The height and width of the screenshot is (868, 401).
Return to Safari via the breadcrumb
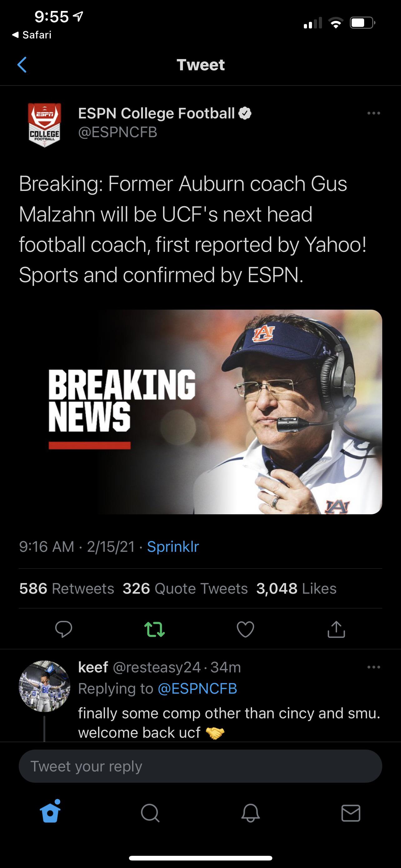pyautogui.click(x=32, y=35)
